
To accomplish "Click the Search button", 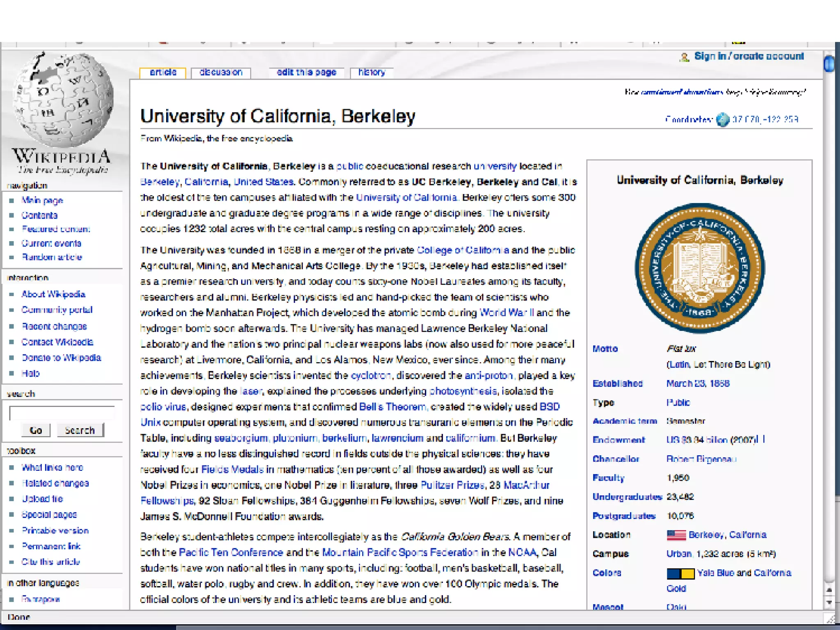I will (x=80, y=430).
